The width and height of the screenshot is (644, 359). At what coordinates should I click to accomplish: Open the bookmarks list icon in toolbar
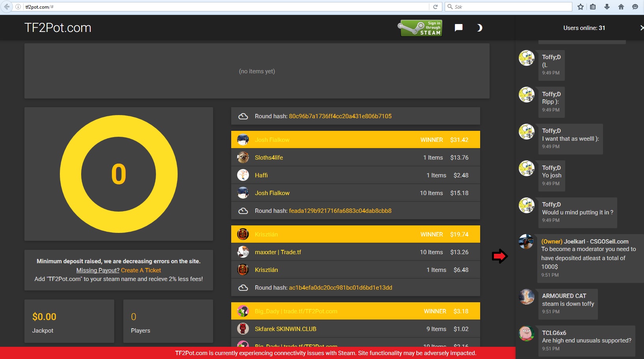[593, 7]
